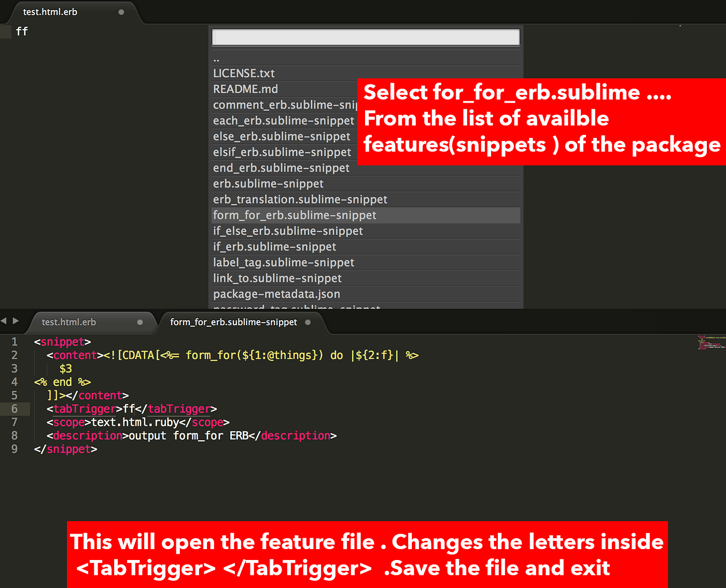Click the forward navigation arrow
726x588 pixels.
point(17,321)
